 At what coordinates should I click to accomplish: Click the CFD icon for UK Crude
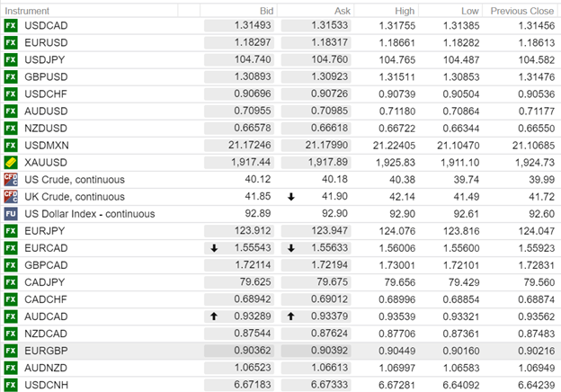tap(11, 196)
